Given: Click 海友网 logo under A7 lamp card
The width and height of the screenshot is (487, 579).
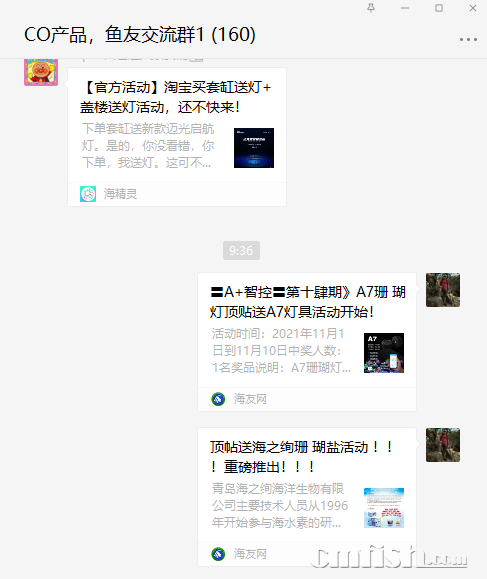Looking at the screenshot, I should coord(218,399).
